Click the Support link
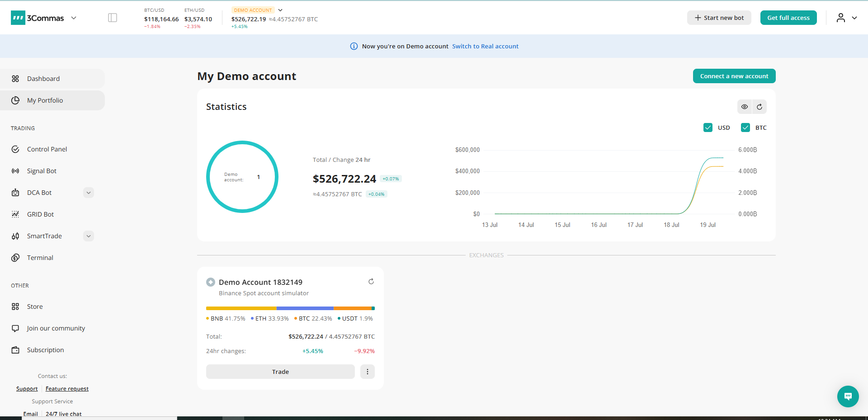Screen dimensions: 868x420 27,389
